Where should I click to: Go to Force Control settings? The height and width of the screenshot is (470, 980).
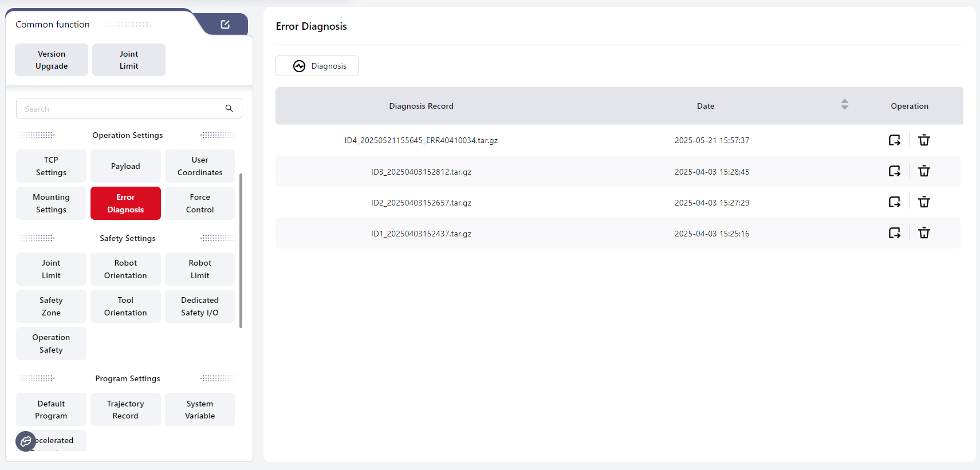point(200,203)
